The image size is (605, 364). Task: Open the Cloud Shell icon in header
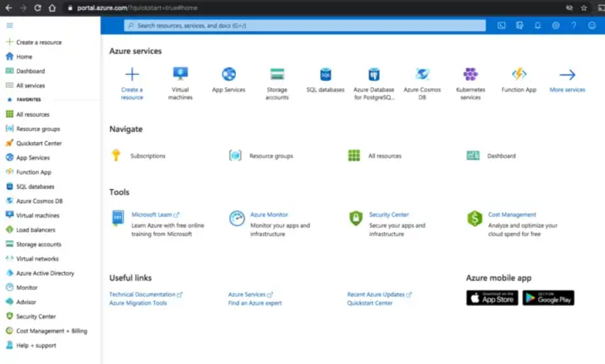coord(501,26)
